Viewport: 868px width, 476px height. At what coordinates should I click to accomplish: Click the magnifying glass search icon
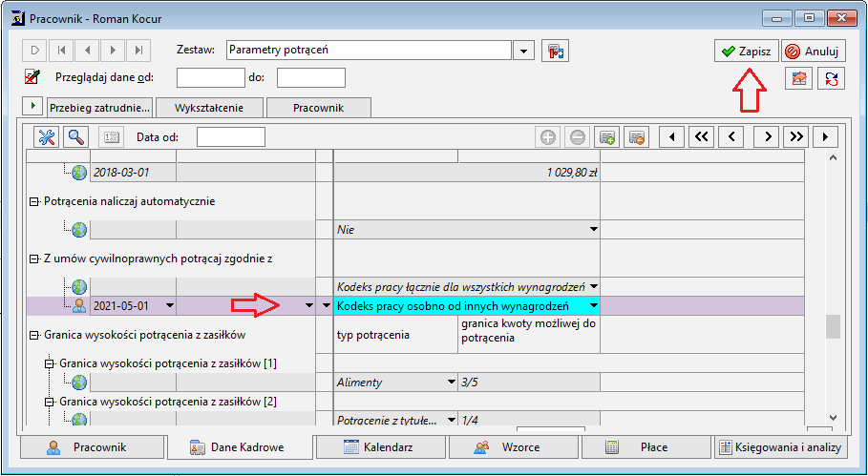76,137
